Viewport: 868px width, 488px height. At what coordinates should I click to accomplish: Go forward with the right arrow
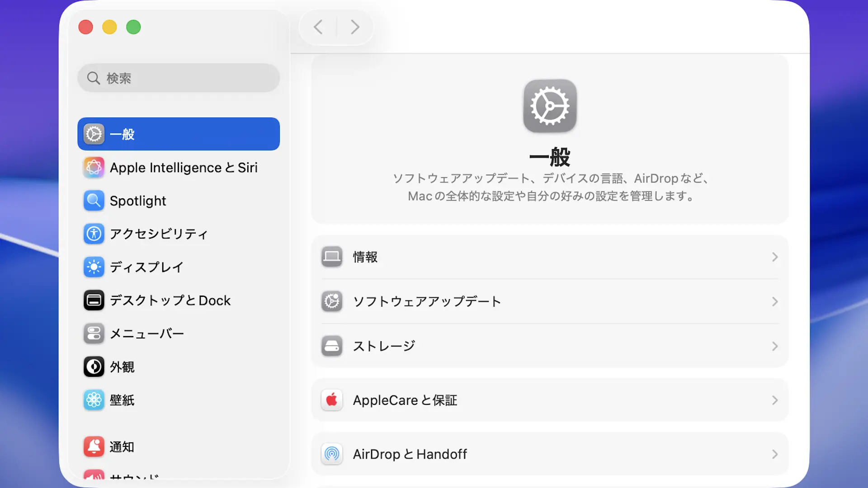[355, 27]
